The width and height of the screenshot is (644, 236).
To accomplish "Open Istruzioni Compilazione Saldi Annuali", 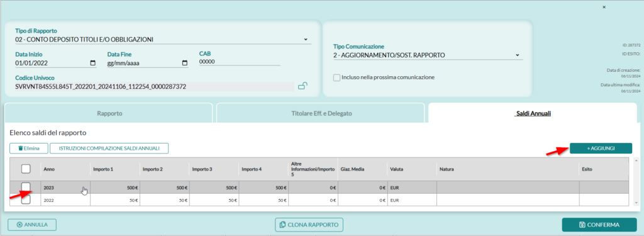I will 109,148.
